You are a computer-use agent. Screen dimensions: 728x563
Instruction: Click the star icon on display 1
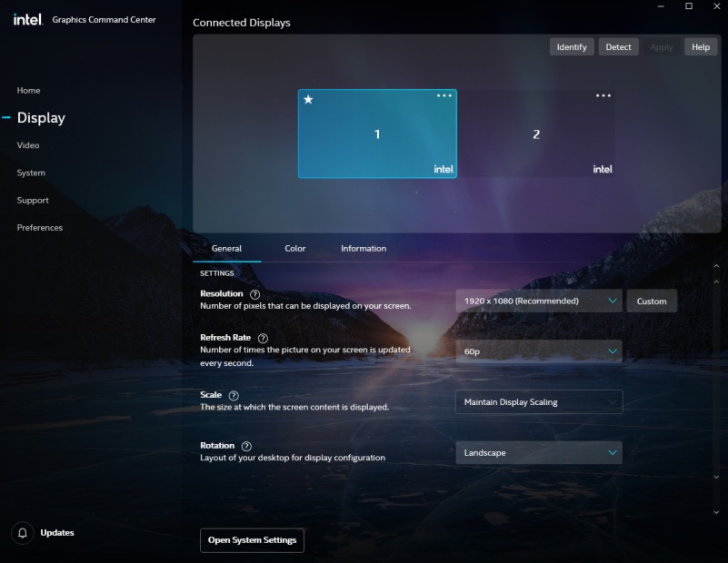coord(308,99)
